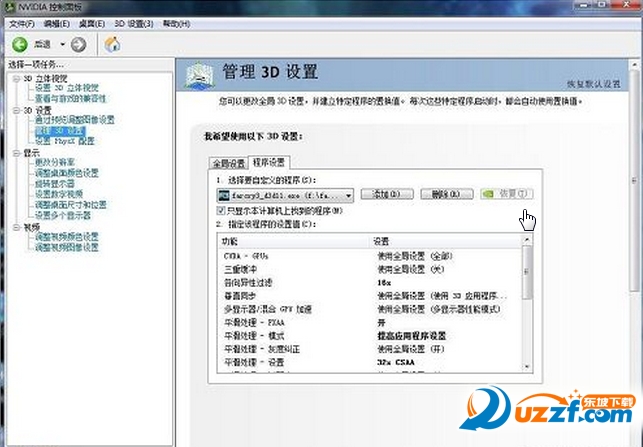Open 设置 3D 立体视觉 in task tree
The width and height of the screenshot is (643, 447).
pyautogui.click(x=67, y=88)
